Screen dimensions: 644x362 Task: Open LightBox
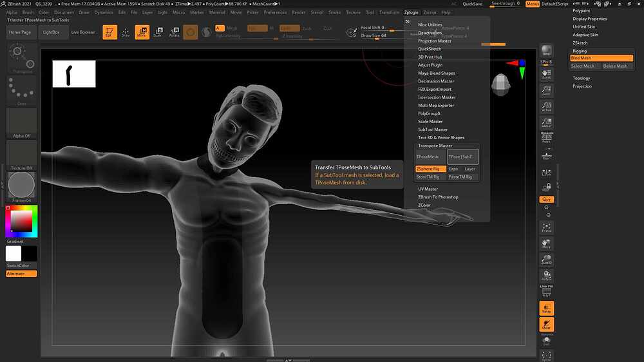point(52,32)
